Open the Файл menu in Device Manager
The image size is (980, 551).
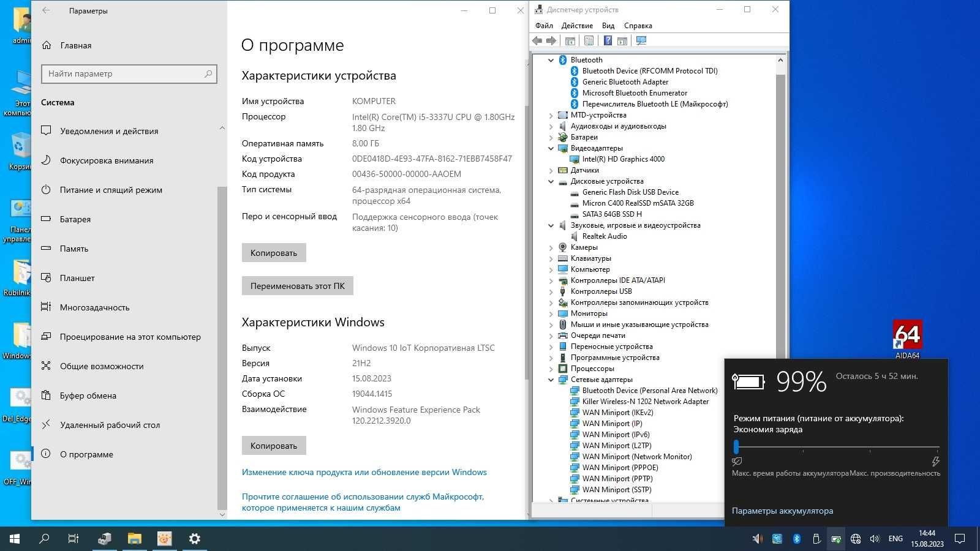544,26
